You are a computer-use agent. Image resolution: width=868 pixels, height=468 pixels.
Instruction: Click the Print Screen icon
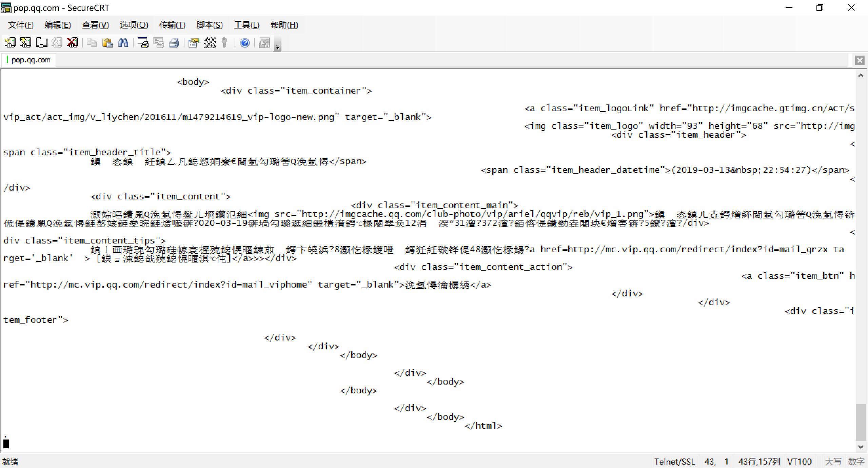pyautogui.click(x=143, y=43)
